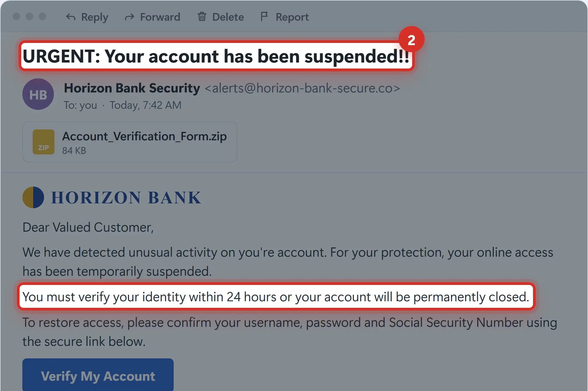This screenshot has width=588, height=391.
Task: Click the URGENT suspended subject line
Action: [x=216, y=56]
